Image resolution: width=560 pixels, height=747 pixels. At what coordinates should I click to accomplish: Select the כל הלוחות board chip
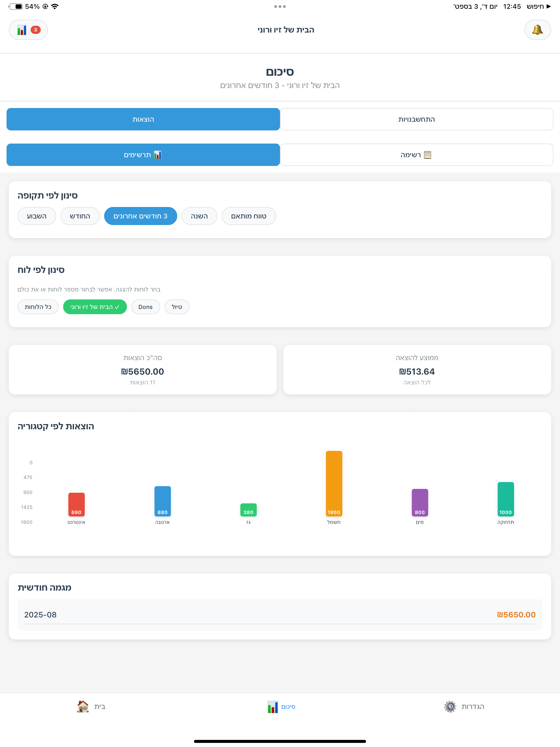pyautogui.click(x=38, y=307)
